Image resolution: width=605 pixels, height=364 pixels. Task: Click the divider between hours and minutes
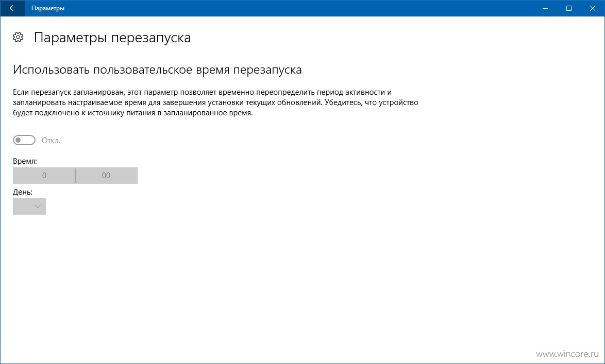tap(75, 176)
